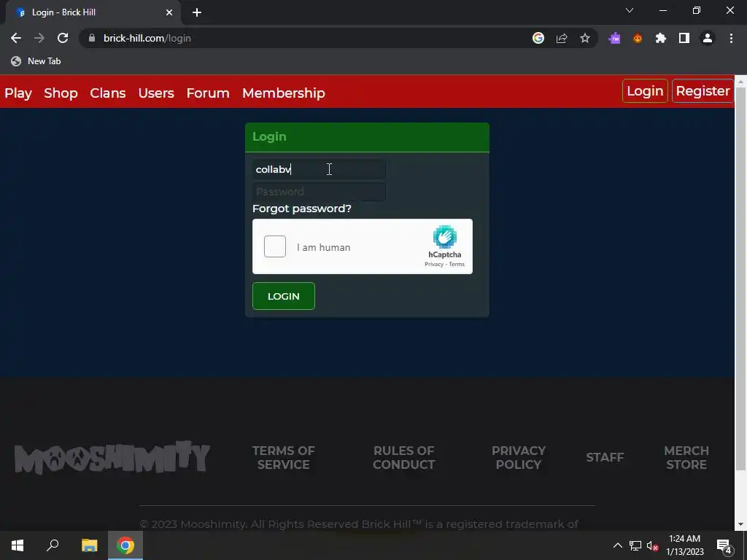The width and height of the screenshot is (747, 560).
Task: Click the scrollbar down arrow
Action: pyautogui.click(x=740, y=524)
